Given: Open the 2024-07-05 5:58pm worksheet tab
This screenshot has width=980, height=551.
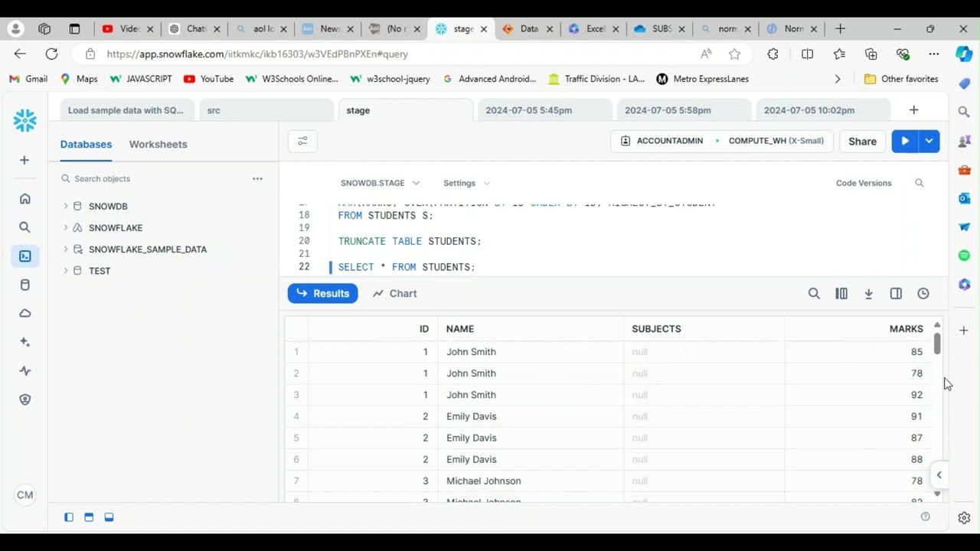Looking at the screenshot, I should (684, 110).
